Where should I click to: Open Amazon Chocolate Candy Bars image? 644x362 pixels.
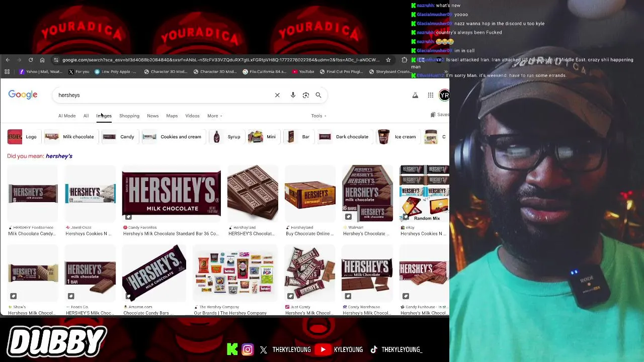click(x=154, y=273)
